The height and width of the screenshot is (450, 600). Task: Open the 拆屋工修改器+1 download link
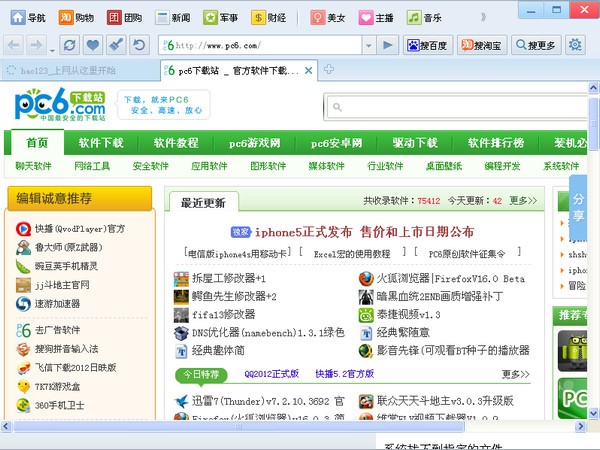(229, 278)
